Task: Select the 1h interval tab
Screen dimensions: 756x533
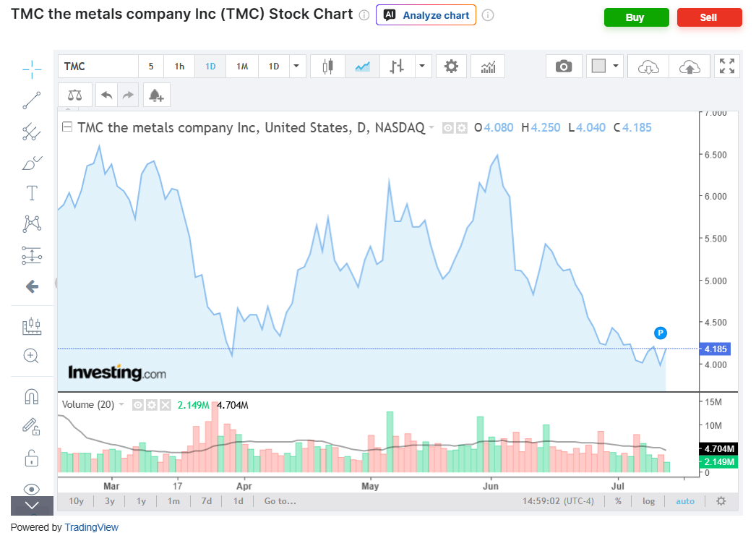Action: pos(179,67)
